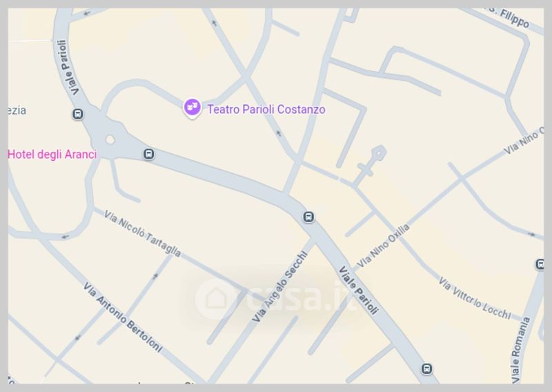Image resolution: width=552 pixels, height=392 pixels.
Task: Click the casa.it house logo watermark
Action: (216, 299)
